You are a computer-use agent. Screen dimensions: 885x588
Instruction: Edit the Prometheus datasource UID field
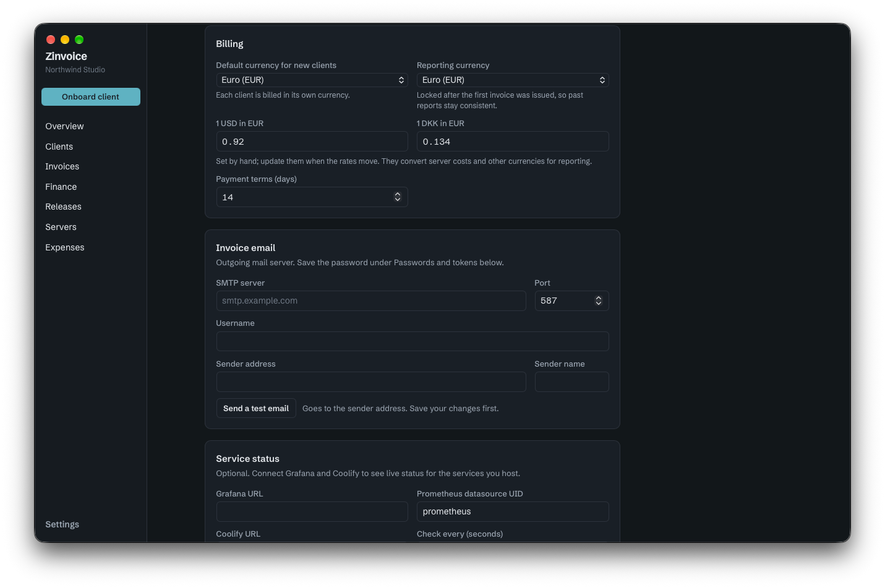[513, 511]
